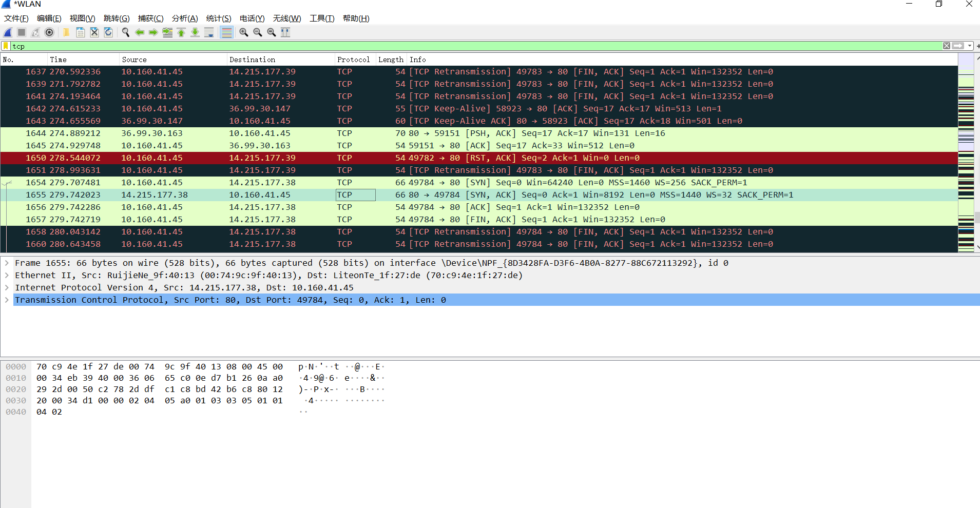The height and width of the screenshot is (508, 980).
Task: Close the capture file icon
Action: tap(94, 32)
